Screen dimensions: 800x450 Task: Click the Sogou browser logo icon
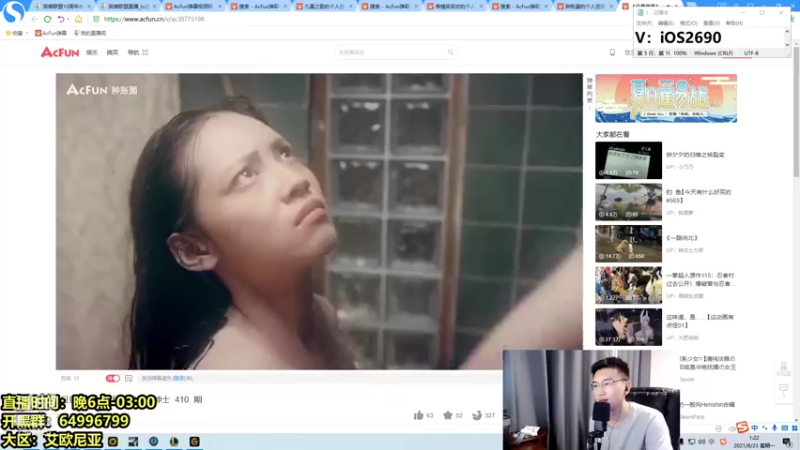(x=13, y=11)
